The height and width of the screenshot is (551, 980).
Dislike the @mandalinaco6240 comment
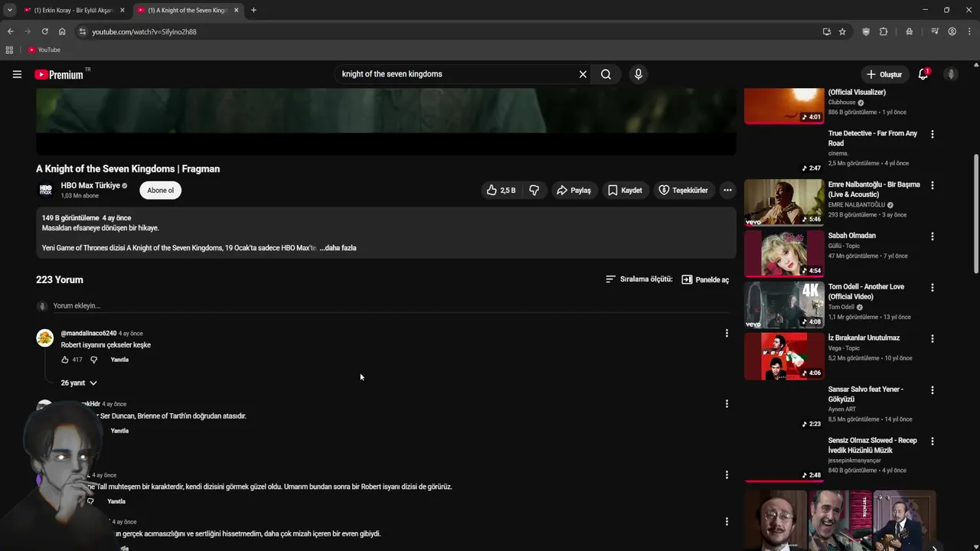point(94,360)
